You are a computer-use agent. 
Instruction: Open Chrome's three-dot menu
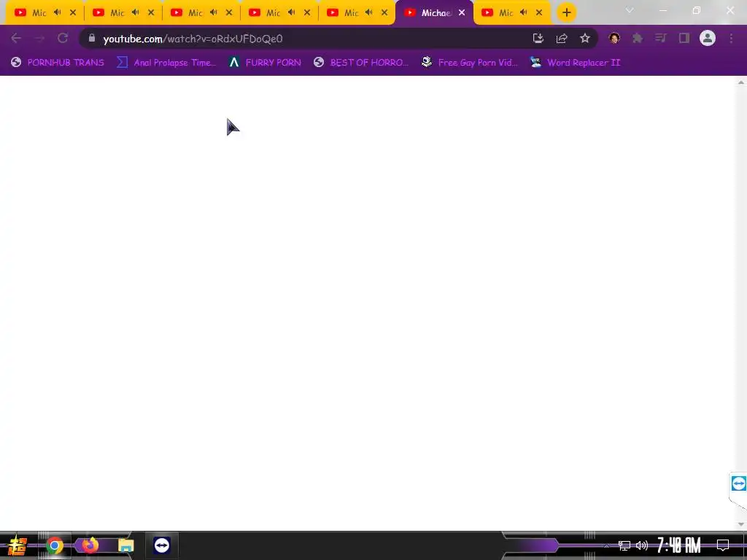click(x=731, y=38)
